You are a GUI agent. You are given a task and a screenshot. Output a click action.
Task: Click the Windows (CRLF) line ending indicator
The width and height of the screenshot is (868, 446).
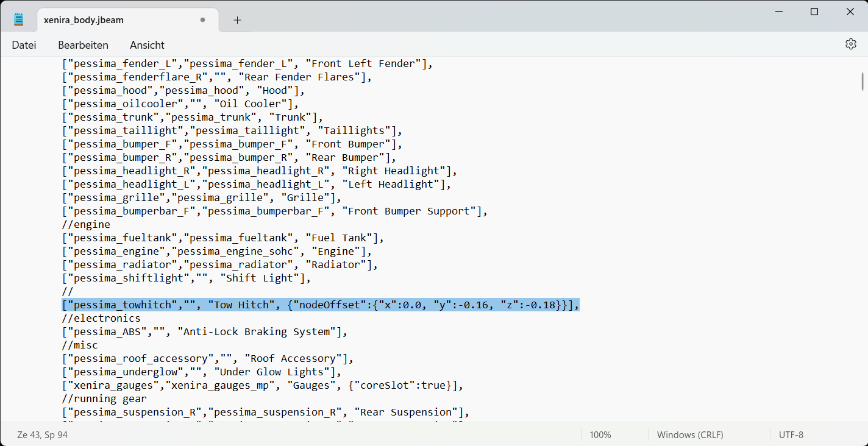point(690,435)
